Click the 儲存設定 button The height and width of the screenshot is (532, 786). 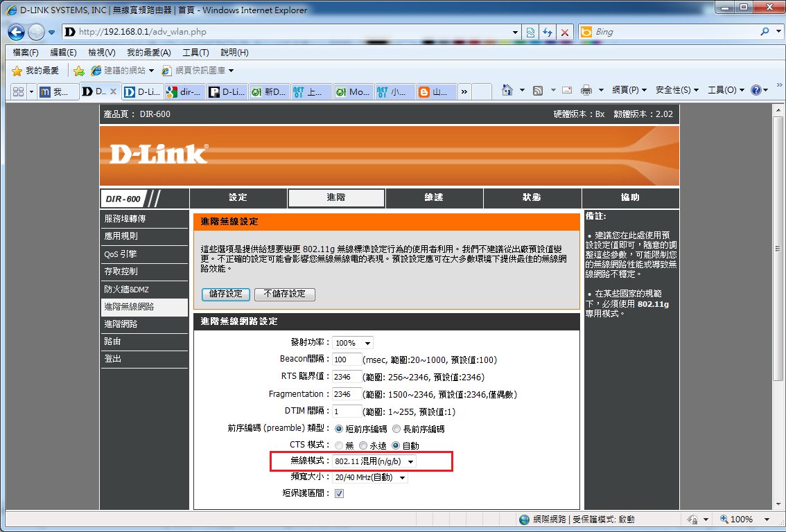pos(226,294)
